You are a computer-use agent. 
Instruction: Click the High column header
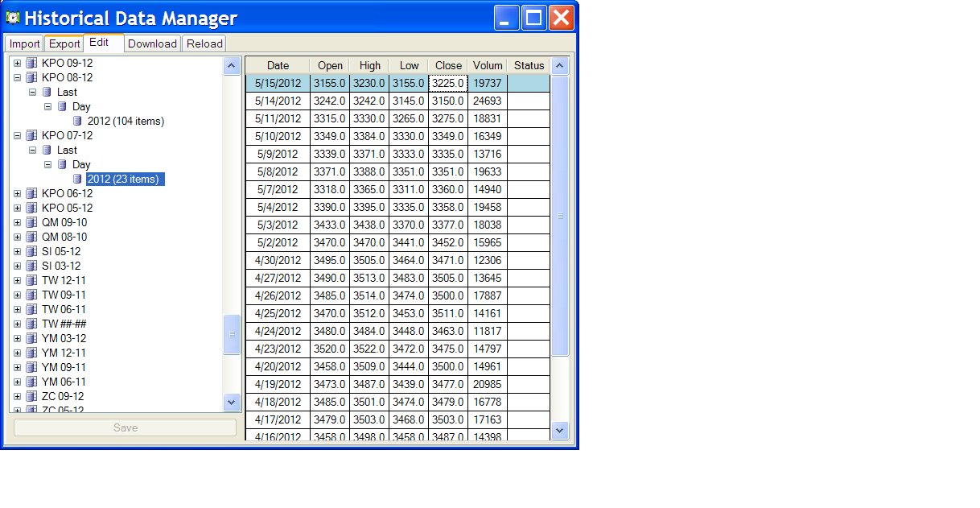click(x=369, y=65)
